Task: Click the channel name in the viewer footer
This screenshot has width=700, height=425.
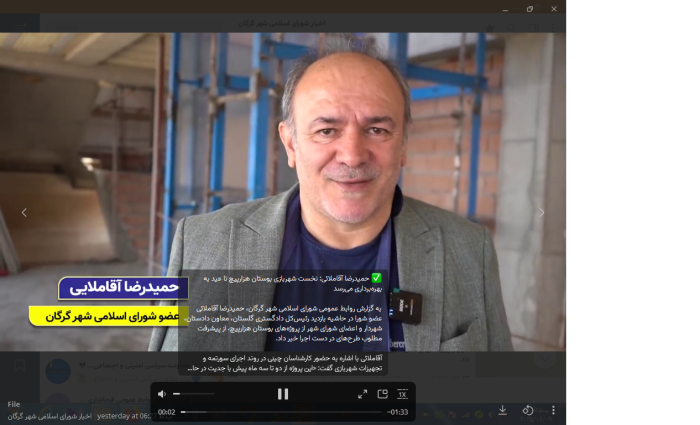Action: pos(50,416)
